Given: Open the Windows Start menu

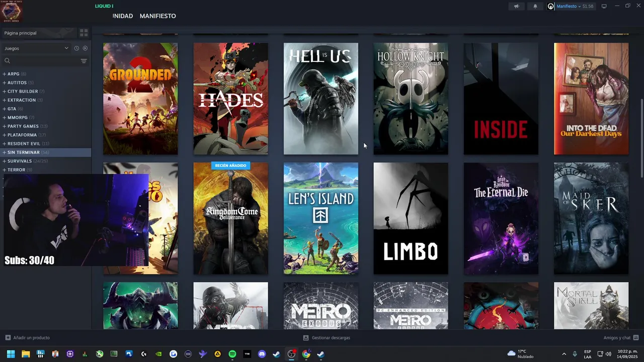Looking at the screenshot, I should pos(11,354).
